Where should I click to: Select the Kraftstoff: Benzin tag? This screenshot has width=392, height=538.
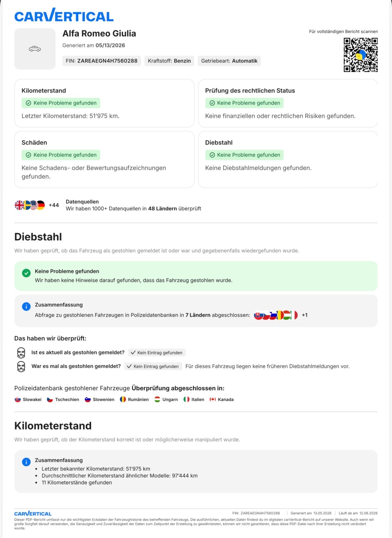point(169,61)
